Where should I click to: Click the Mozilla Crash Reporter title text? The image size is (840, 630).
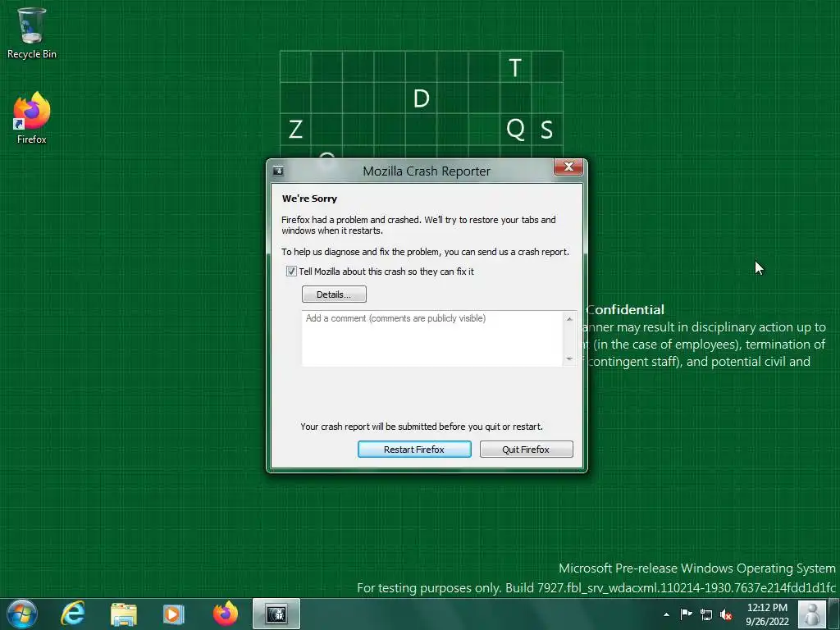[x=427, y=171]
